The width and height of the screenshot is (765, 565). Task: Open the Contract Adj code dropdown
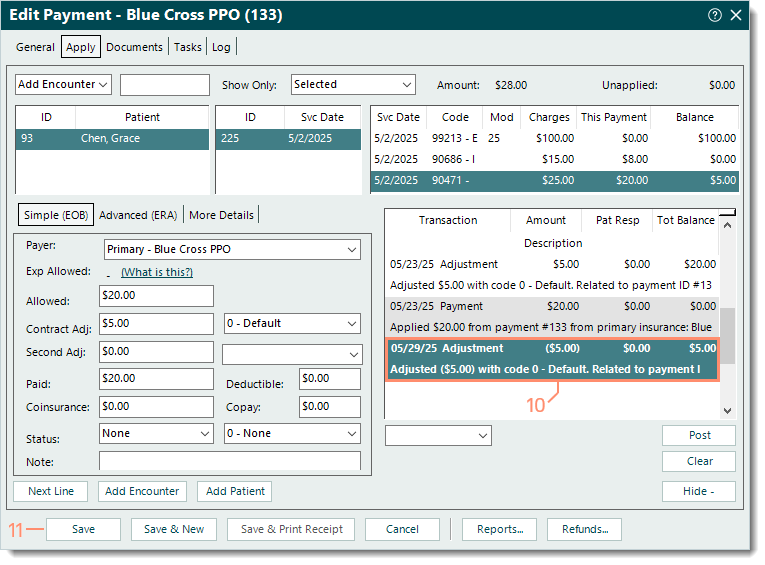[x=292, y=323]
